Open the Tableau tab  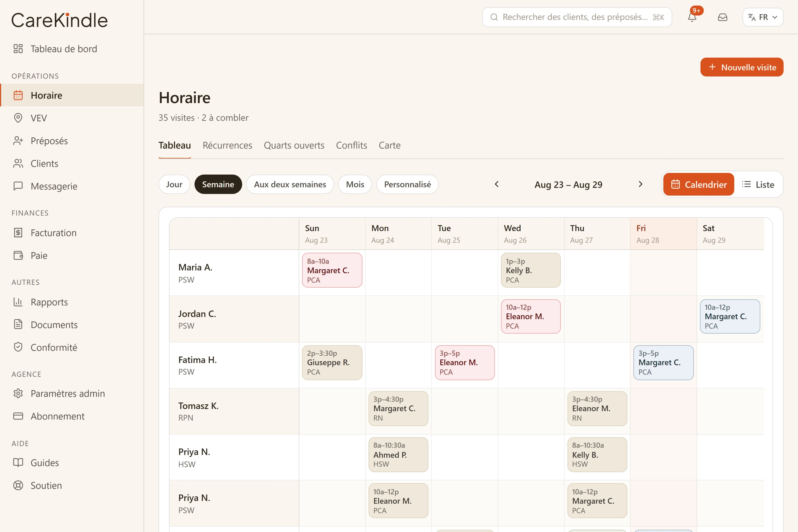(x=175, y=145)
